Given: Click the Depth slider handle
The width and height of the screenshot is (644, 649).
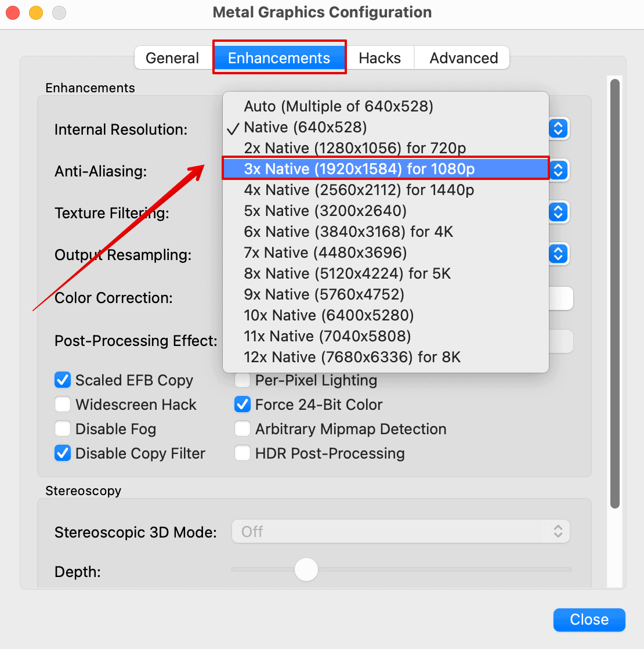Looking at the screenshot, I should pyautogui.click(x=306, y=569).
